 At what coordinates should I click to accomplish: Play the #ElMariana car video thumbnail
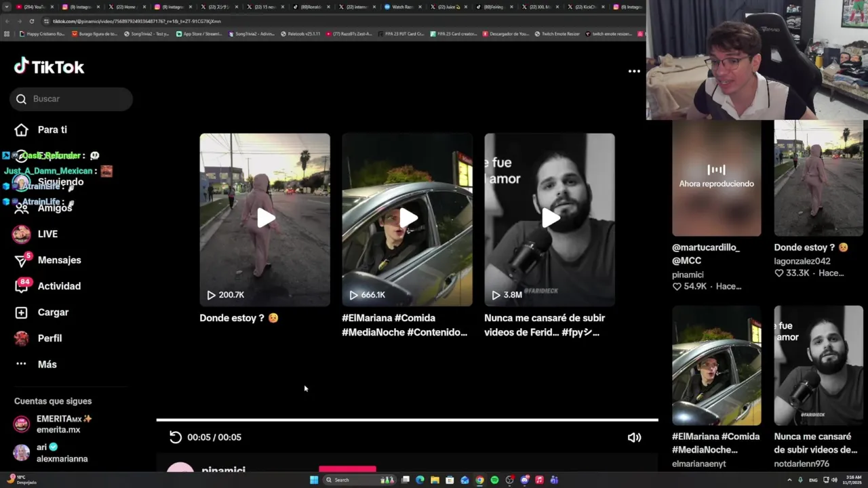coord(407,218)
